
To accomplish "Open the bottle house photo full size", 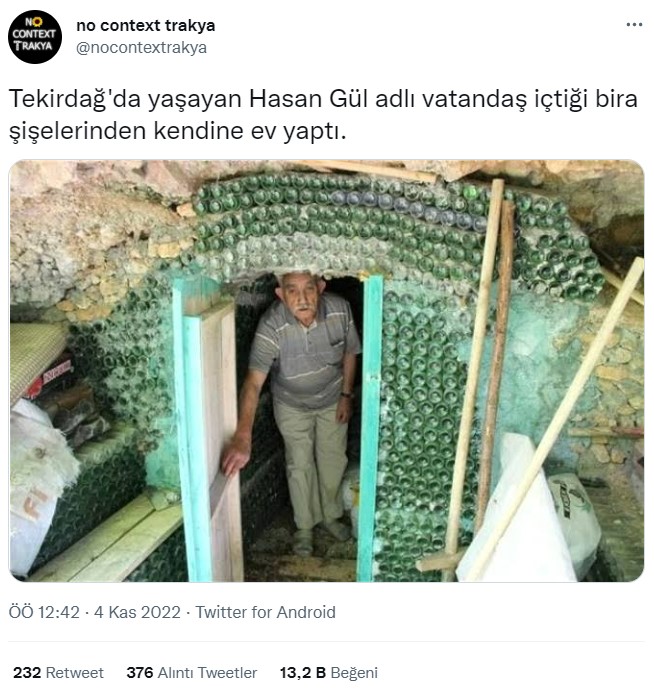I will [x=327, y=371].
